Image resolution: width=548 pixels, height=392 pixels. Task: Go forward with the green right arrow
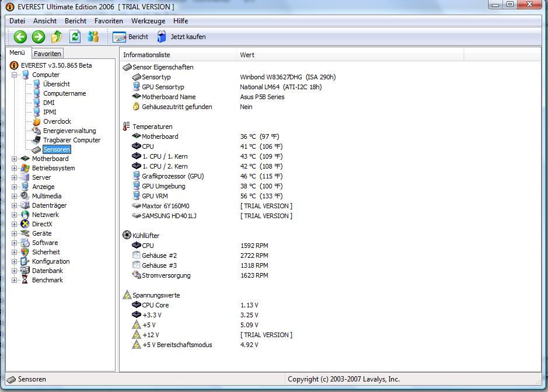click(x=39, y=37)
